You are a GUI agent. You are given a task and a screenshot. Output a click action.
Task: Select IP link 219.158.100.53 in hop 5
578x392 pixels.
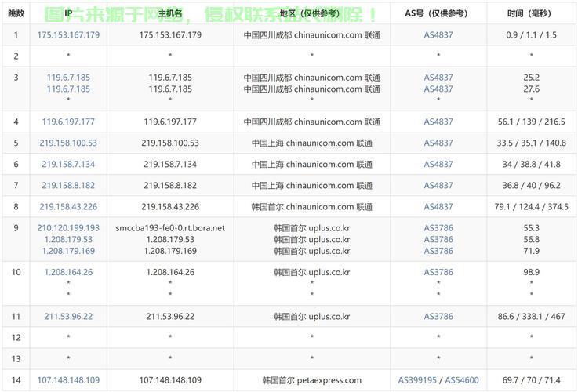click(68, 143)
